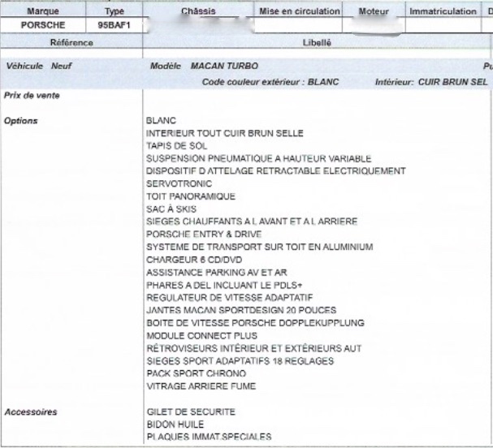Click Code couleur extérieur BLANC
Screen dimensions: 493x448
point(270,82)
